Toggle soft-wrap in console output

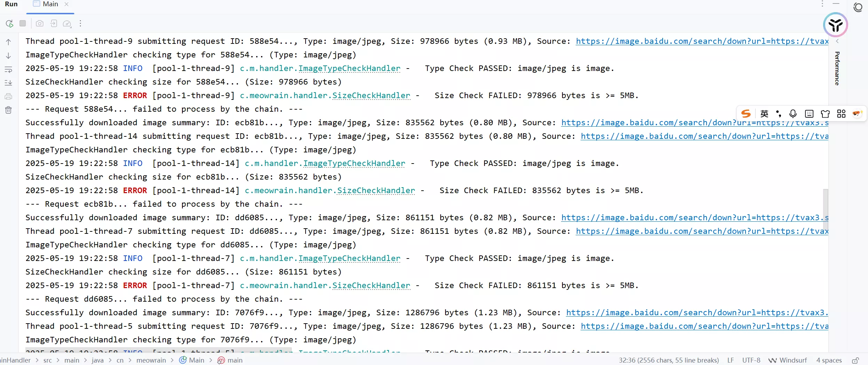click(8, 70)
